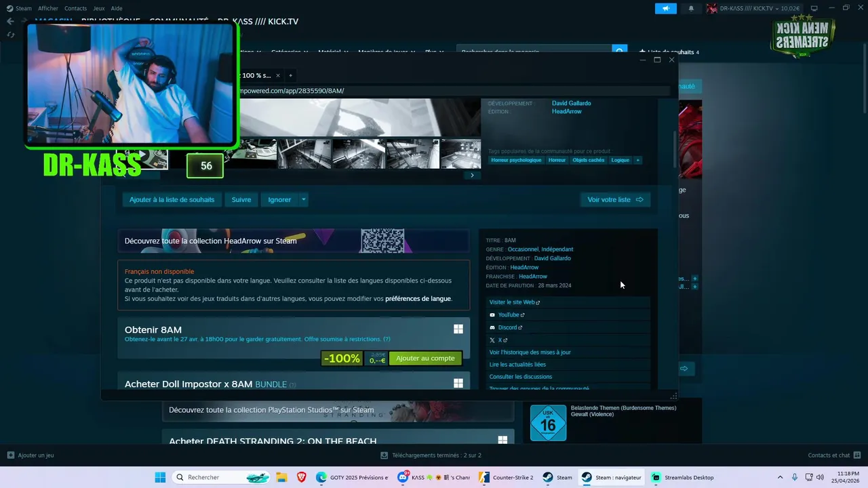Image resolution: width=868 pixels, height=488 pixels.
Task: Click the magnifier search button in the store
Action: 619,52
